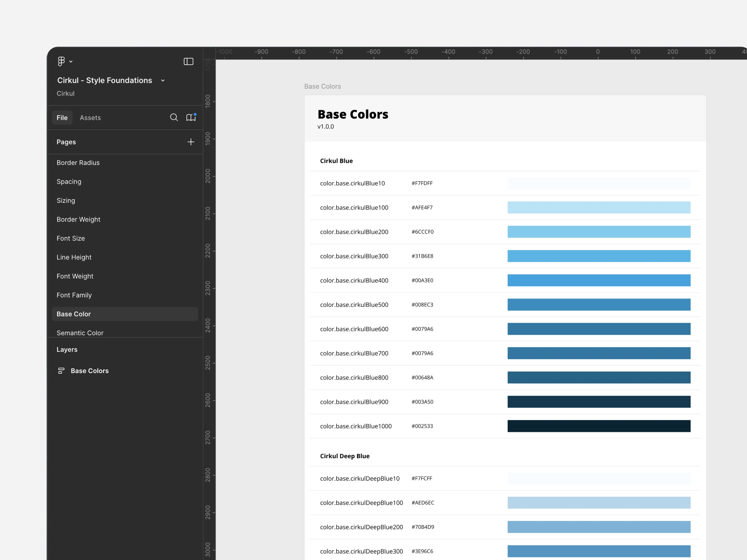Select the cirkulBlue10 color swatch
Screen dimensions: 747x560
click(x=599, y=183)
